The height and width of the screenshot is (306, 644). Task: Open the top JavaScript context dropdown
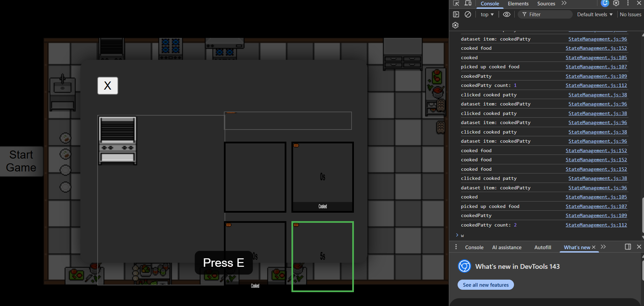[487, 15]
